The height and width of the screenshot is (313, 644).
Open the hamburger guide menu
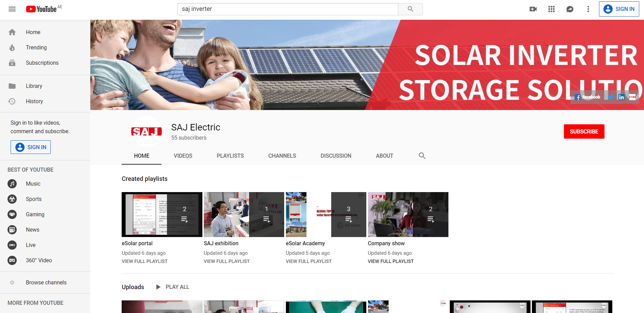(x=12, y=9)
